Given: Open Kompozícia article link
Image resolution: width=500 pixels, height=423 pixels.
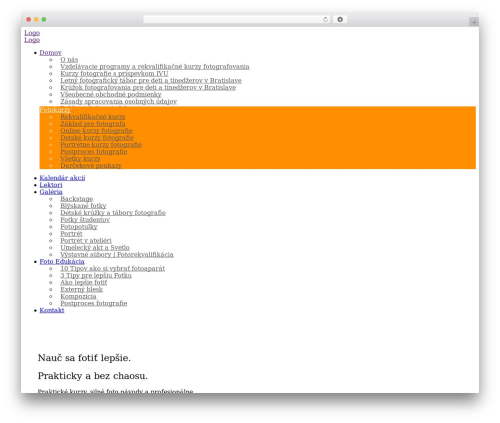Looking at the screenshot, I should (x=78, y=297).
